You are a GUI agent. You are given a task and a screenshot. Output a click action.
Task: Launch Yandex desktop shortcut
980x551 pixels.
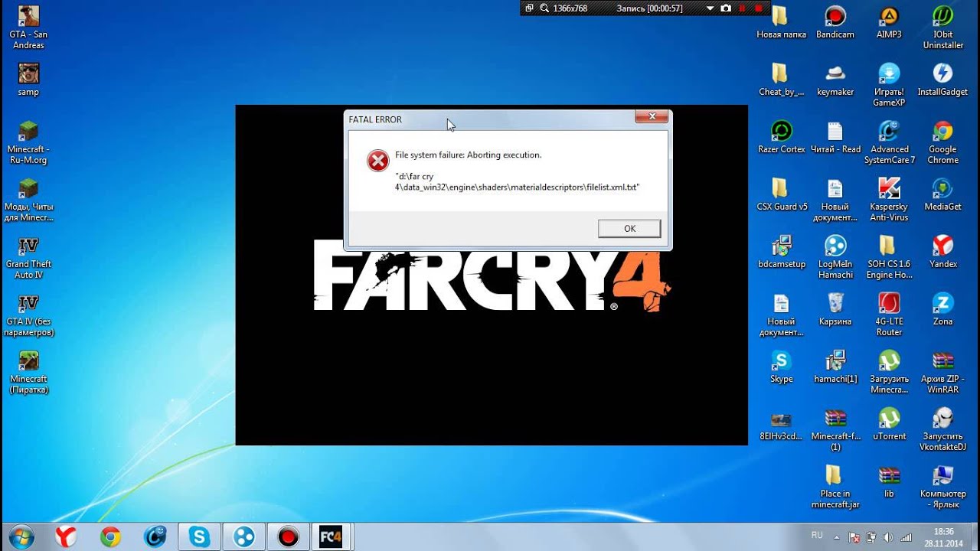pyautogui.click(x=942, y=252)
